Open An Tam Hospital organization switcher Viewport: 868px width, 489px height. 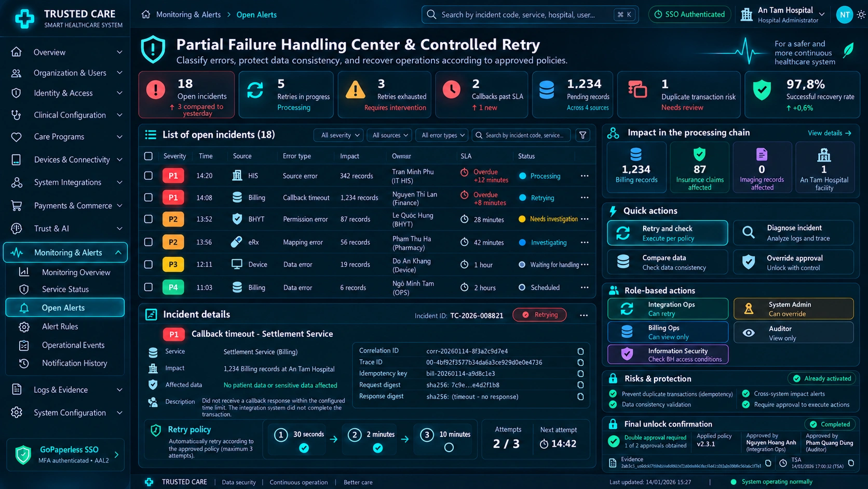click(782, 15)
